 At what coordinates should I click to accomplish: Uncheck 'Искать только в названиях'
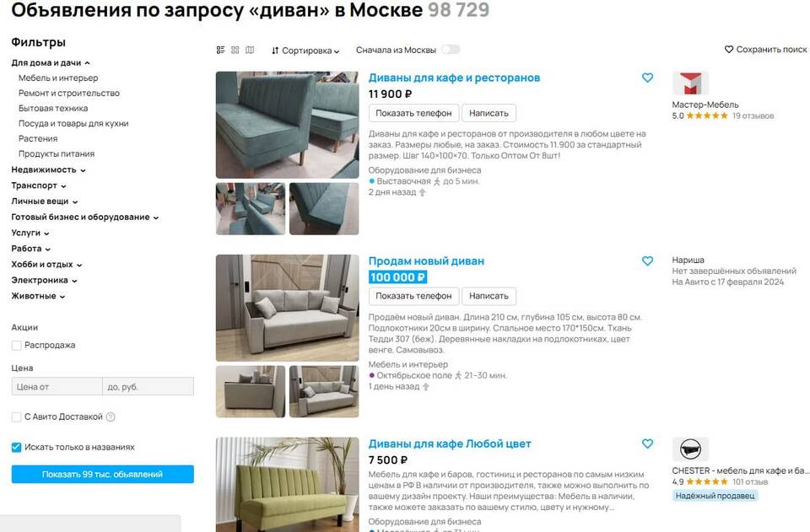tap(17, 447)
